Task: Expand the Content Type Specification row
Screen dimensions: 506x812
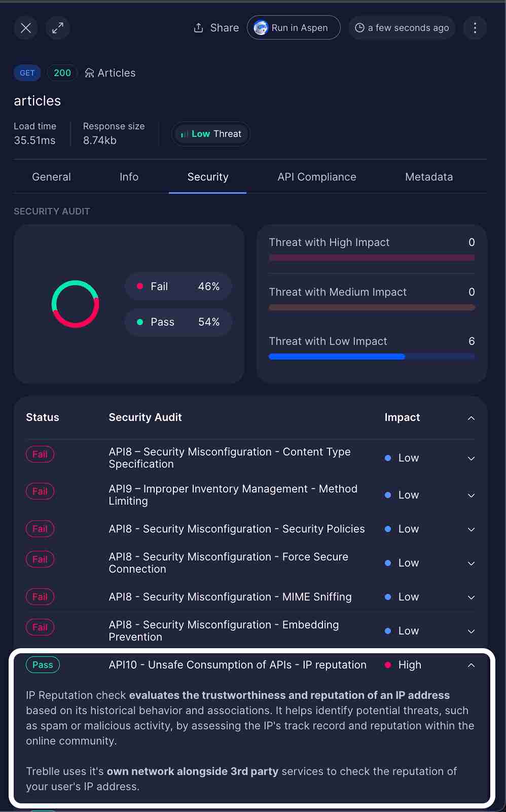Action: pos(471,458)
